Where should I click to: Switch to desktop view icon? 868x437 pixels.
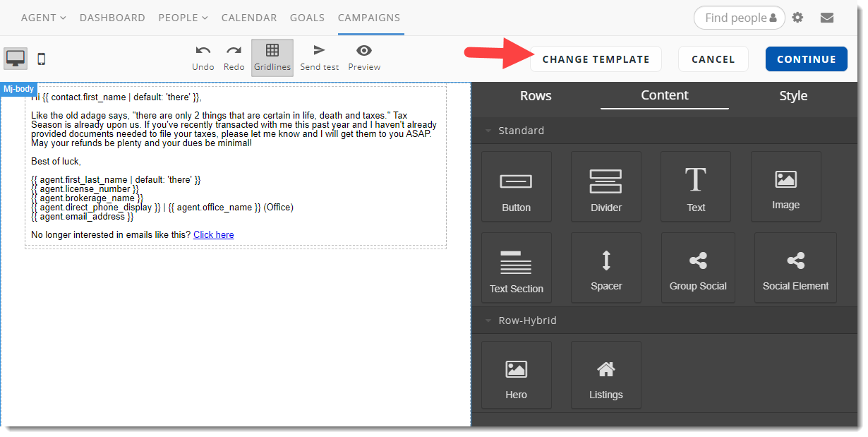(16, 59)
